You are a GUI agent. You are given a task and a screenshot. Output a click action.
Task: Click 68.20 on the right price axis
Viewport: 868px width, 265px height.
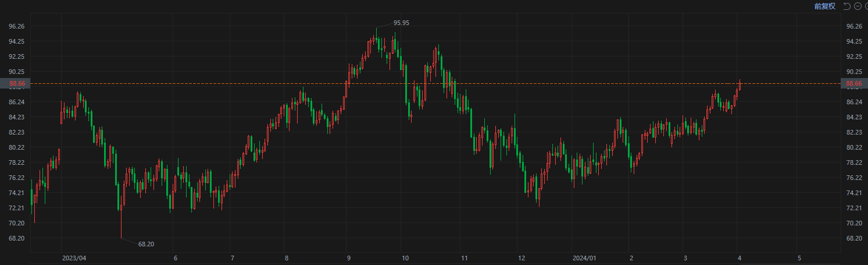click(854, 238)
